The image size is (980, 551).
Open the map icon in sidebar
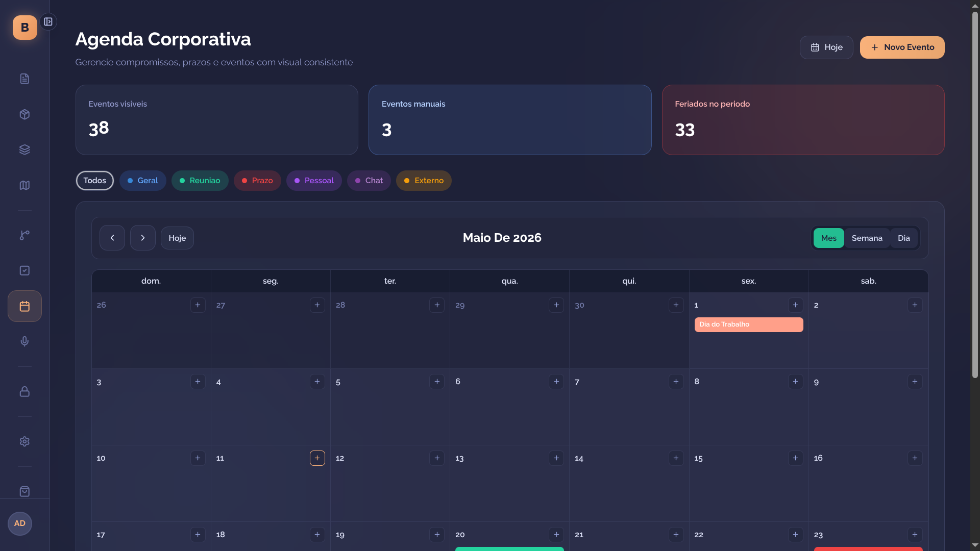pos(24,185)
